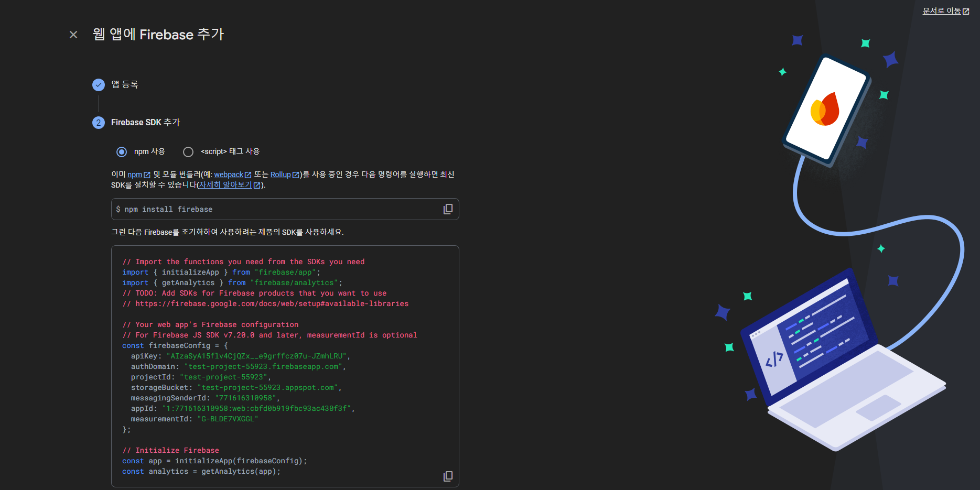Image resolution: width=980 pixels, height=490 pixels.
Task: Click the import initializeApp code line
Action: 221,272
